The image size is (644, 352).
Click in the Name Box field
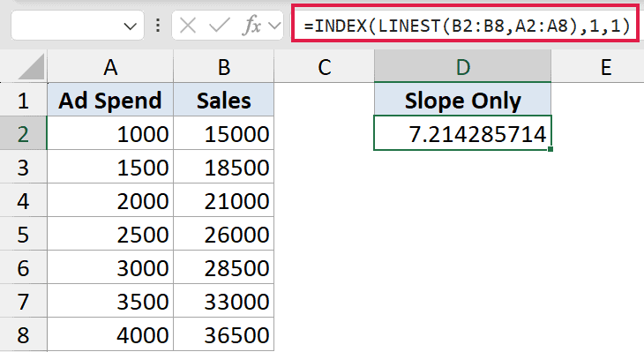78,26
